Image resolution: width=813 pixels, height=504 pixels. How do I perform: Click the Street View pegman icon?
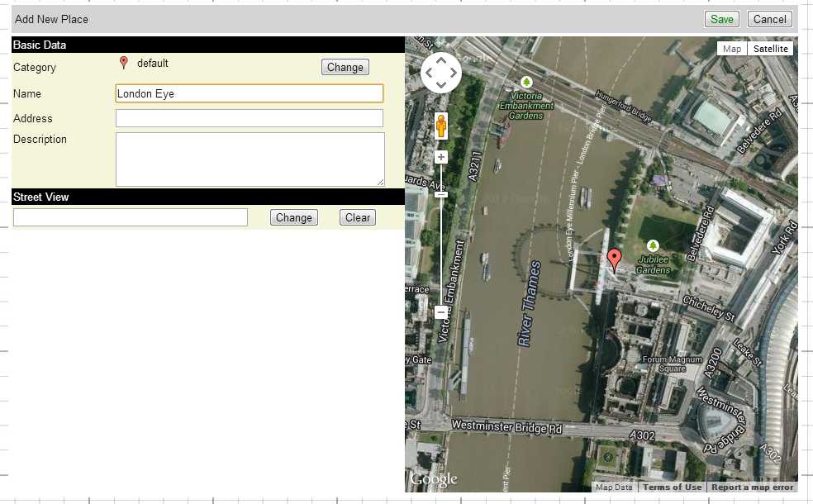pos(440,126)
